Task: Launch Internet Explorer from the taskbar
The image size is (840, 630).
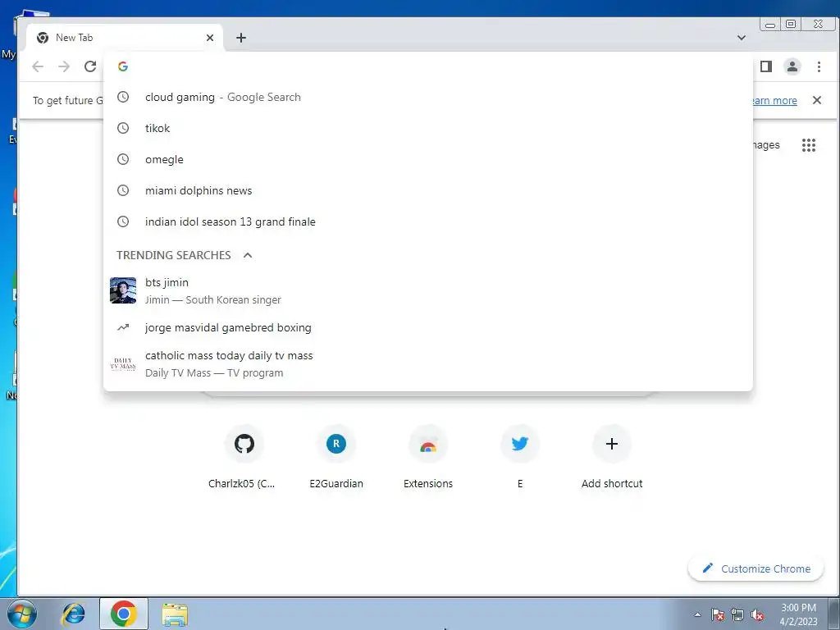Action: click(x=73, y=614)
